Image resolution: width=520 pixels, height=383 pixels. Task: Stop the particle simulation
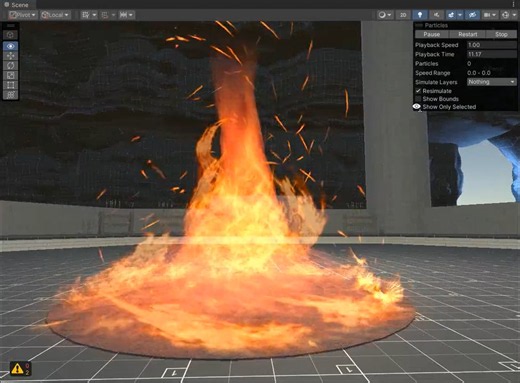[x=501, y=34]
